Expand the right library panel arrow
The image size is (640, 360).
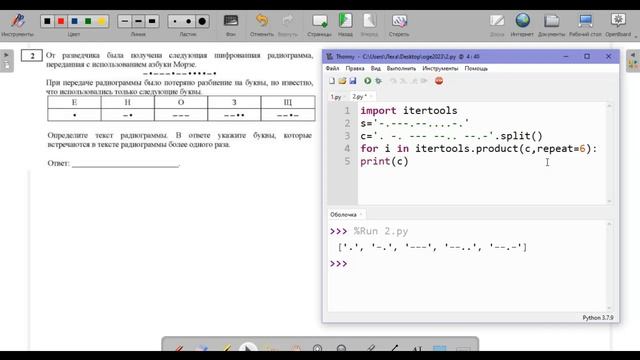pyautogui.click(x=633, y=55)
